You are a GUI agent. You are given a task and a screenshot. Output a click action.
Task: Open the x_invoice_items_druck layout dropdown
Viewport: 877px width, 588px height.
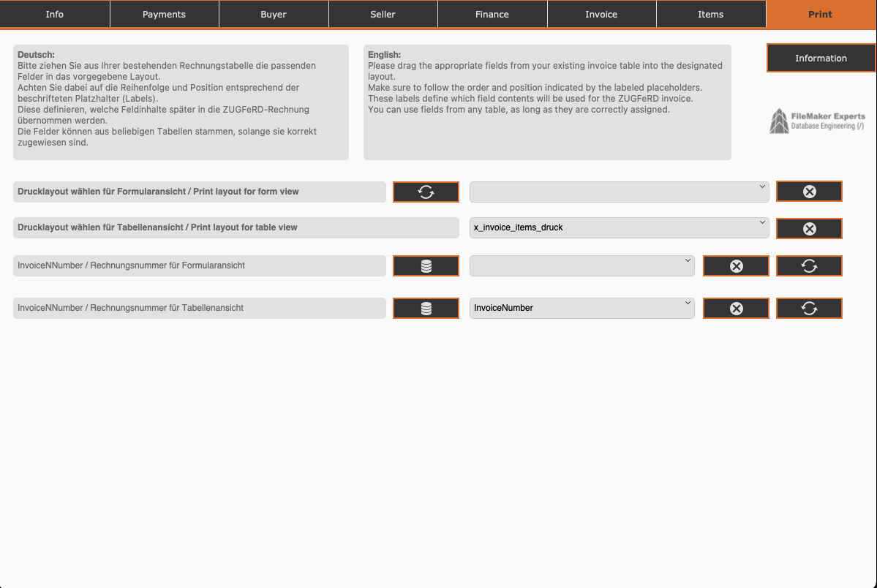(x=619, y=227)
